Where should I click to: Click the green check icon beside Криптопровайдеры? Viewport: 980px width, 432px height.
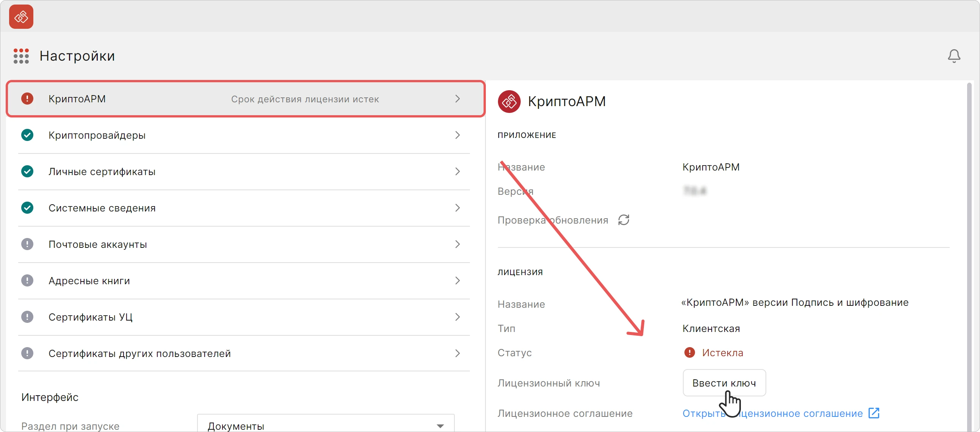click(27, 135)
